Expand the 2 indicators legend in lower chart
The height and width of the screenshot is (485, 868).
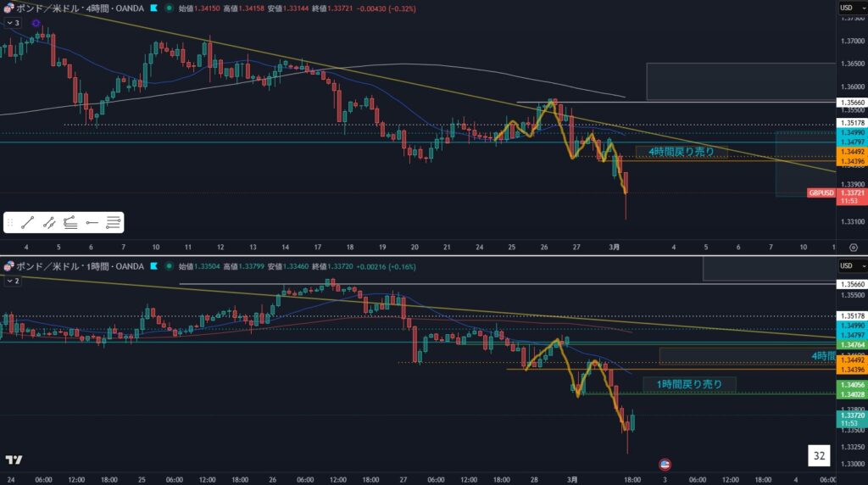(13, 280)
